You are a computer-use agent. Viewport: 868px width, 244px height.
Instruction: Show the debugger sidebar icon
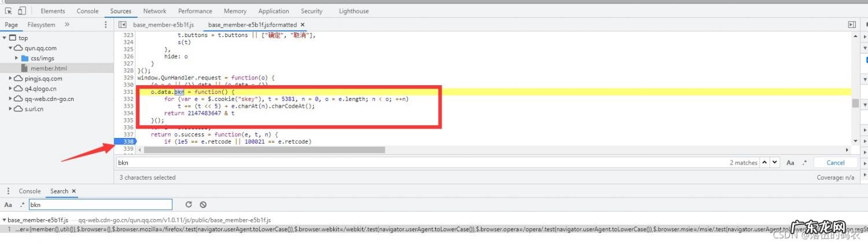[x=851, y=25]
